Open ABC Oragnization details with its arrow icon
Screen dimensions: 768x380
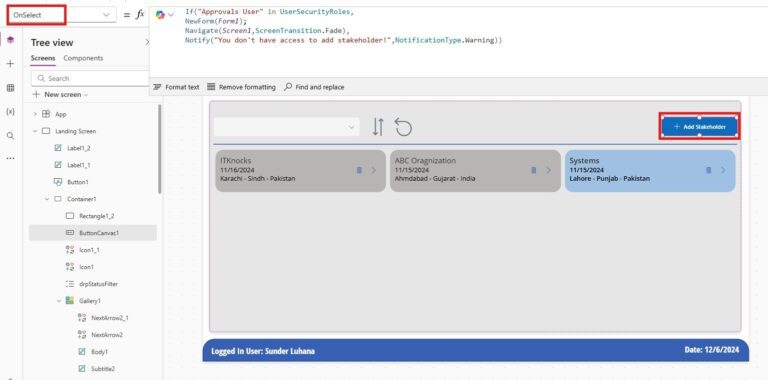549,170
